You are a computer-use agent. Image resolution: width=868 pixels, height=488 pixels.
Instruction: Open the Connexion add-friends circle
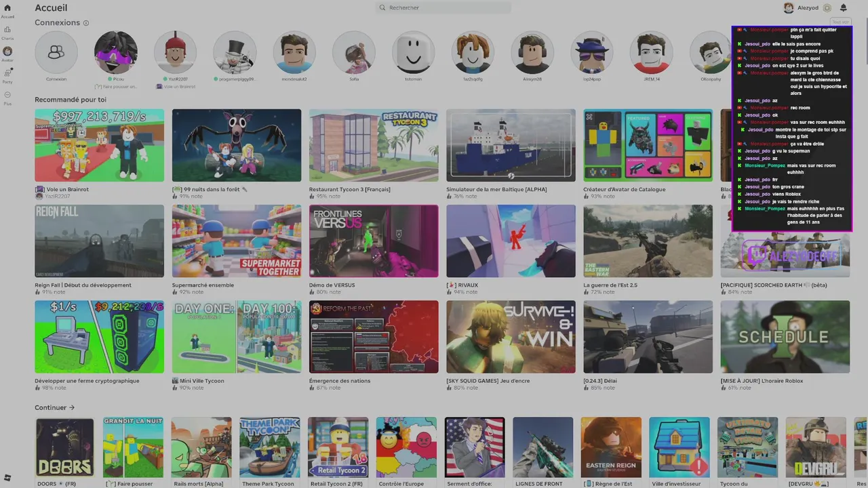pos(56,52)
